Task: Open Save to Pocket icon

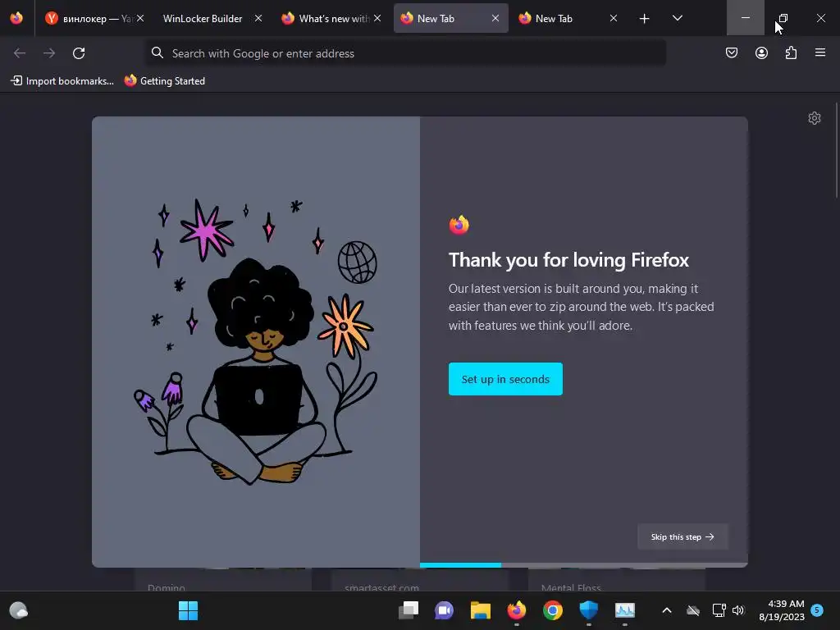Action: coord(732,52)
